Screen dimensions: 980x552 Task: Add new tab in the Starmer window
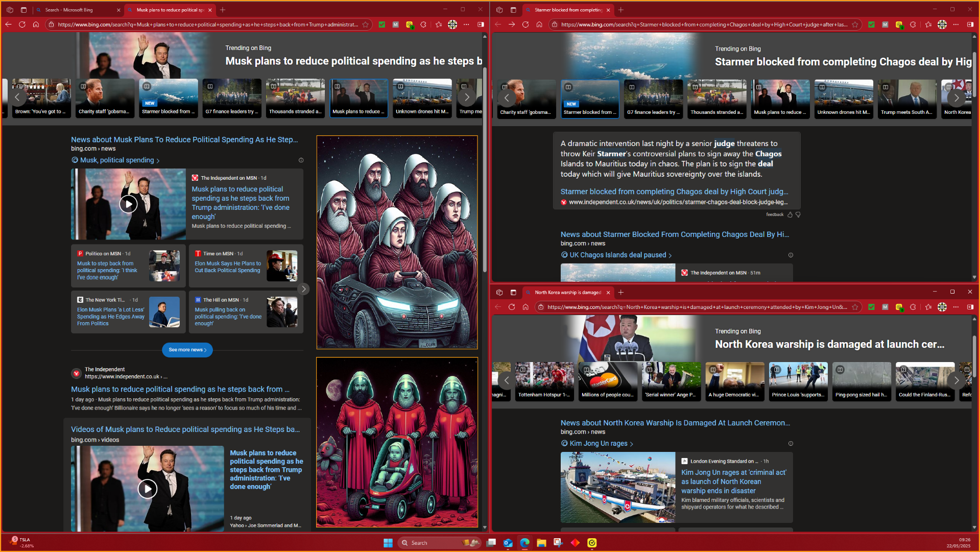tap(621, 10)
